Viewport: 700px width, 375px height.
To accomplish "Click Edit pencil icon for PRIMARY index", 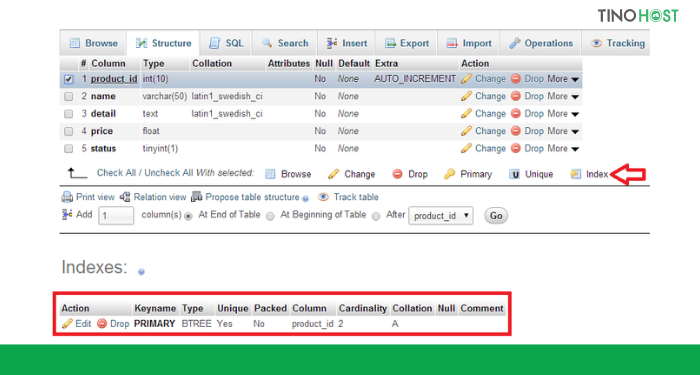I will 67,324.
